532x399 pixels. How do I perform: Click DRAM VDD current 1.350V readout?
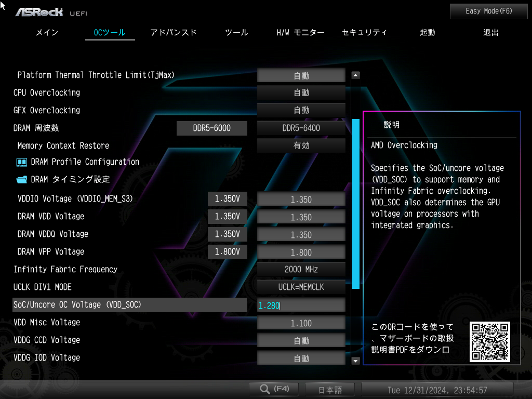click(x=228, y=217)
